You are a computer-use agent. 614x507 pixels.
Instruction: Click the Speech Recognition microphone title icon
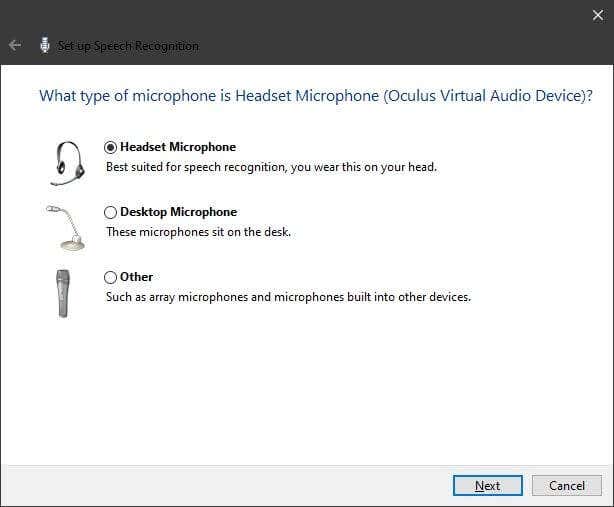pyautogui.click(x=45, y=45)
